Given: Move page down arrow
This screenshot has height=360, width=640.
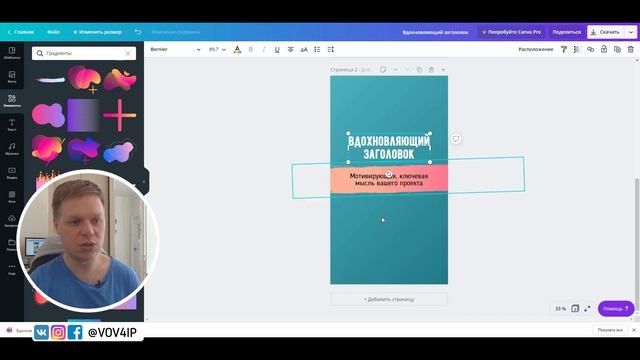Looking at the screenshot, I should pyautogui.click(x=407, y=70).
